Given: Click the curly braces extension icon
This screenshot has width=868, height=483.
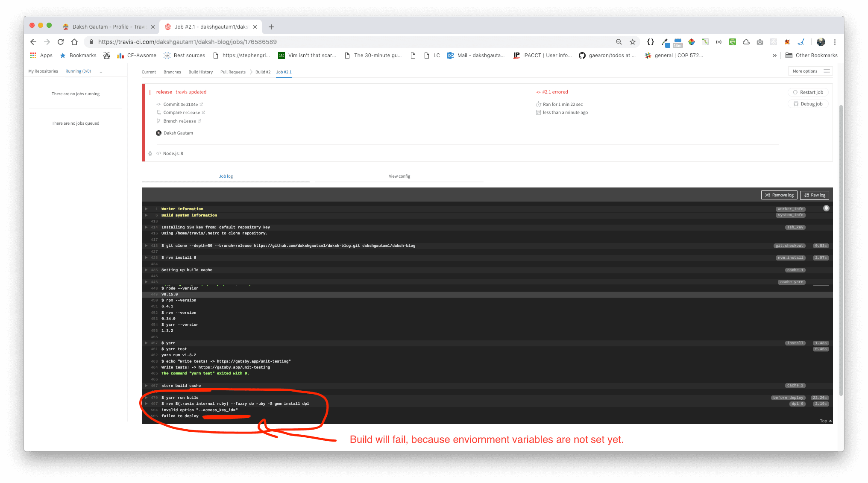Looking at the screenshot, I should 651,42.
